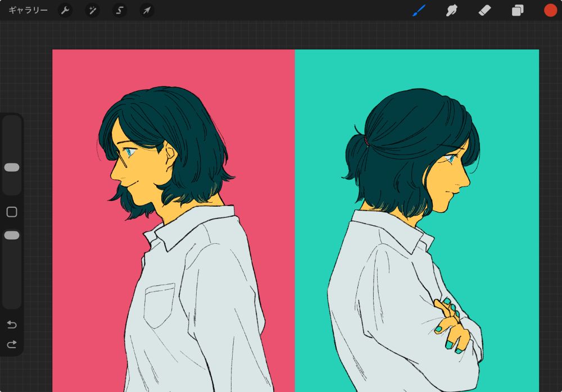The width and height of the screenshot is (562, 392).
Task: Open the Adjustments magic wand menu
Action: click(x=93, y=11)
